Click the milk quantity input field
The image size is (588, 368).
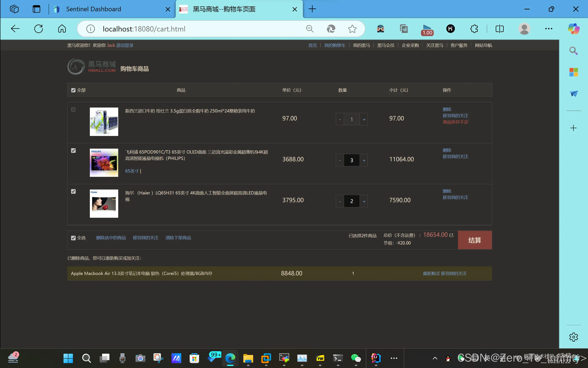coord(352,119)
